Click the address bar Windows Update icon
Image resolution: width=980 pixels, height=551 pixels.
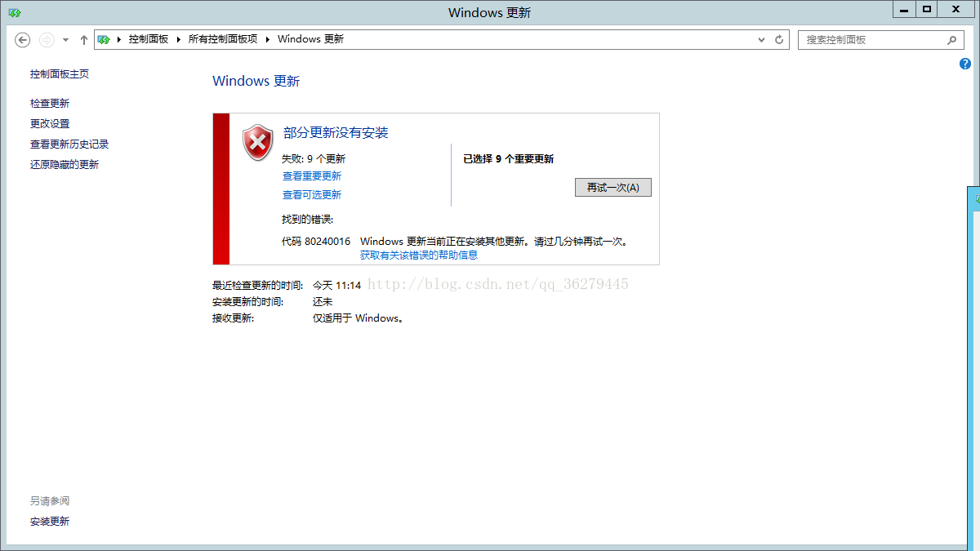click(104, 39)
